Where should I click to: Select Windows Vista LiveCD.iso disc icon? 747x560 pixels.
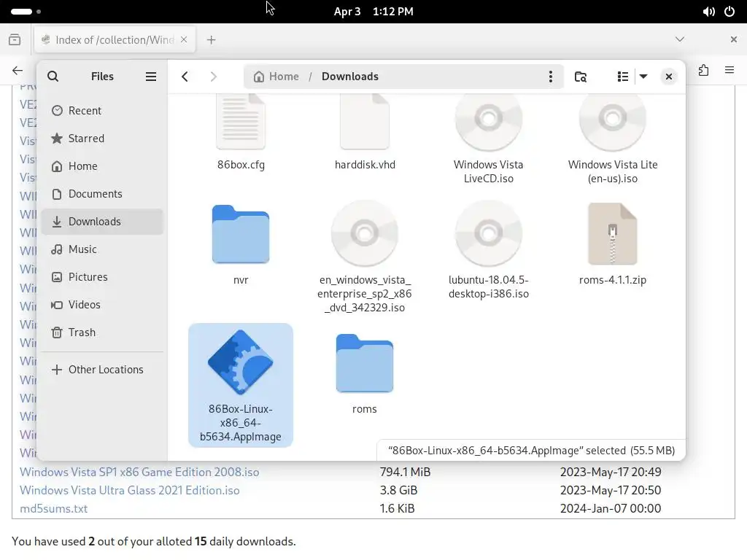point(488,121)
